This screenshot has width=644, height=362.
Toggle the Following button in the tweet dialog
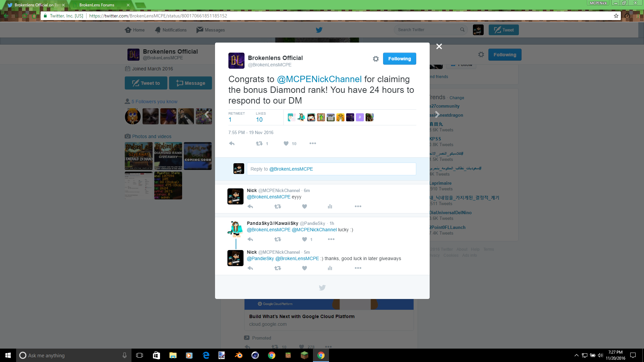(x=399, y=59)
